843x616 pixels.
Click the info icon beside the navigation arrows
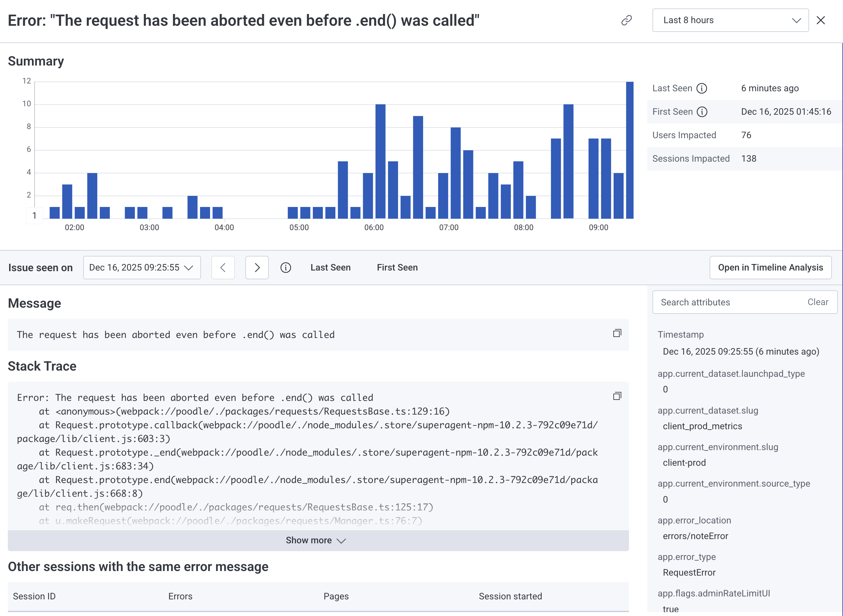285,267
